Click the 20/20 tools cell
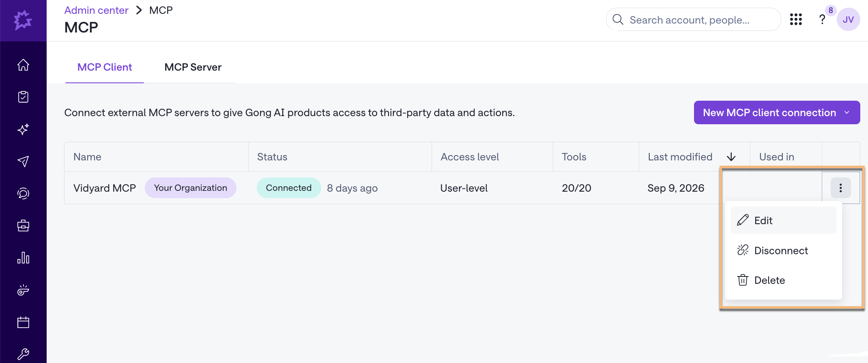 [576, 188]
